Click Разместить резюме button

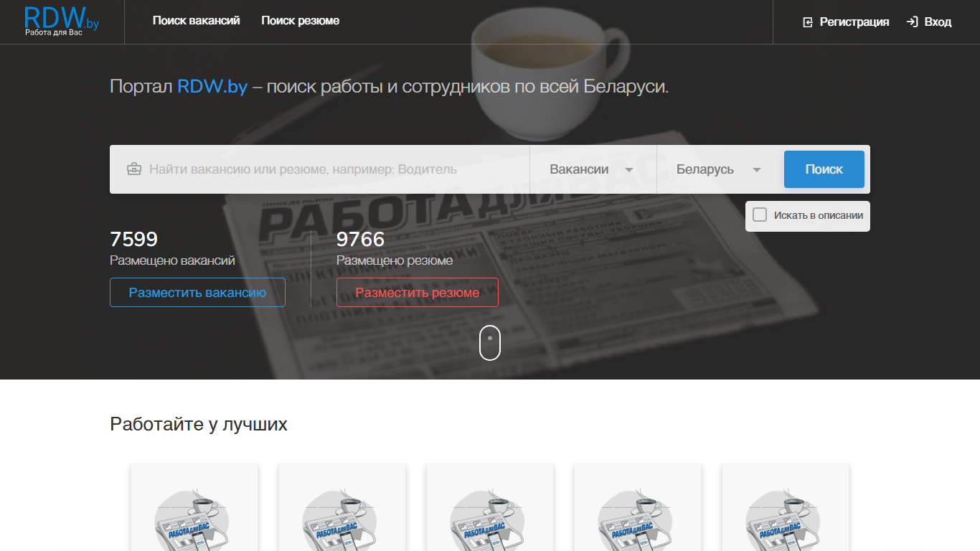click(418, 293)
